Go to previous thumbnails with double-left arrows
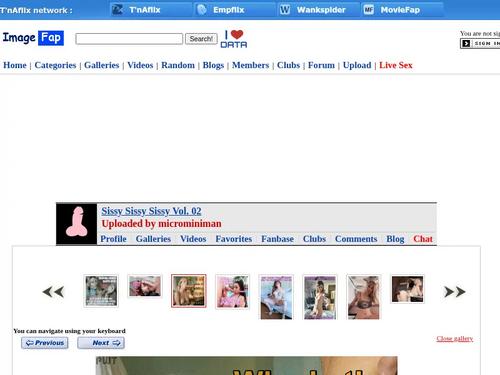Viewport: 500px width, 375px height. pyautogui.click(x=53, y=292)
